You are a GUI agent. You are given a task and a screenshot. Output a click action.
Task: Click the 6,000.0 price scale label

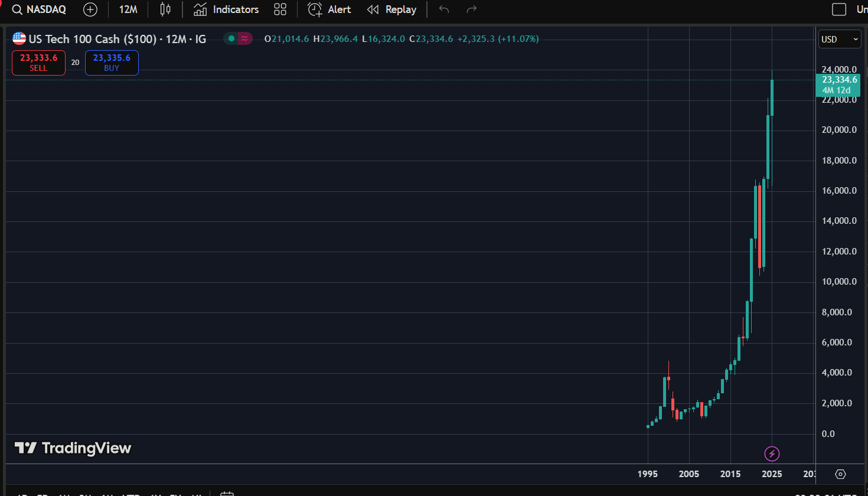(x=837, y=342)
